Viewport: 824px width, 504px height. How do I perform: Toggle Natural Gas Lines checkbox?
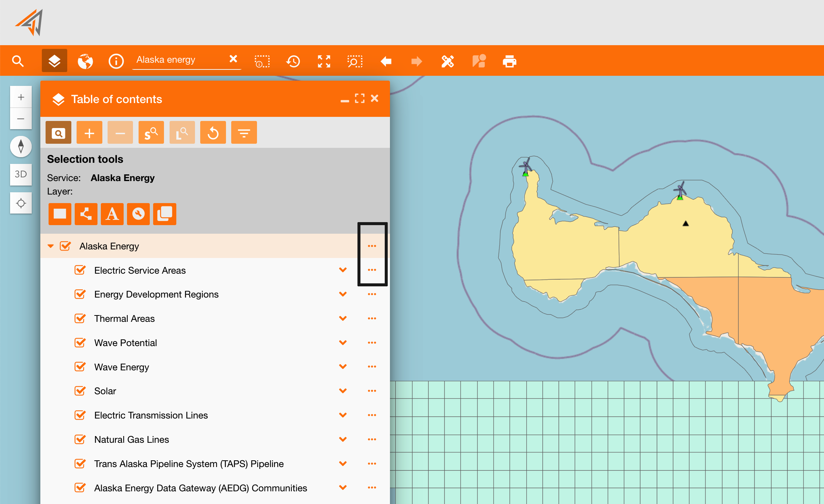point(80,439)
